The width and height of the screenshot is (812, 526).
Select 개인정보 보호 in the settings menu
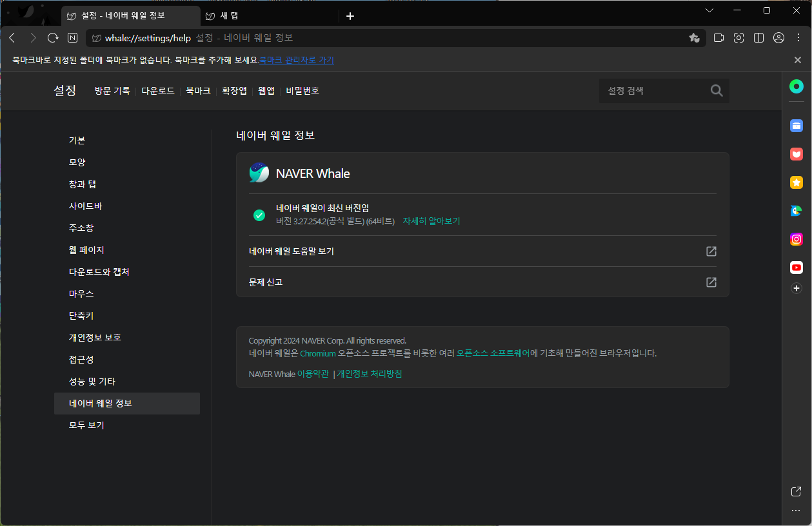click(127, 338)
